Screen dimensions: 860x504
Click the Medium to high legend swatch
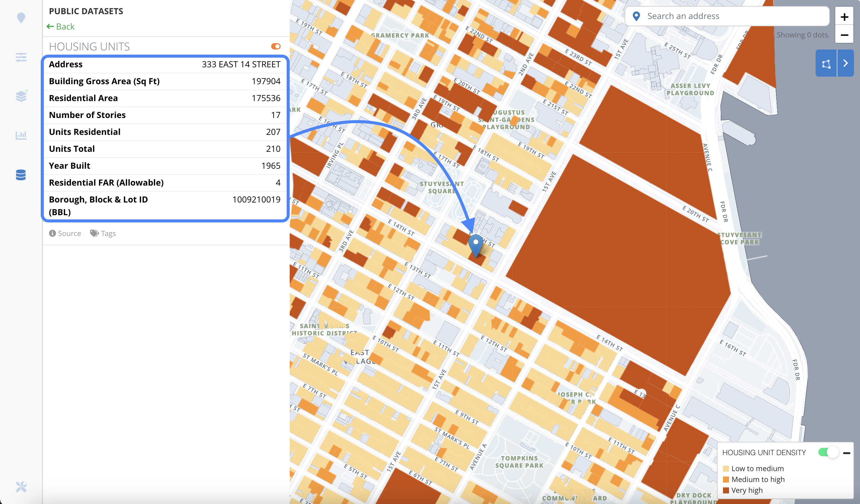[x=726, y=480]
